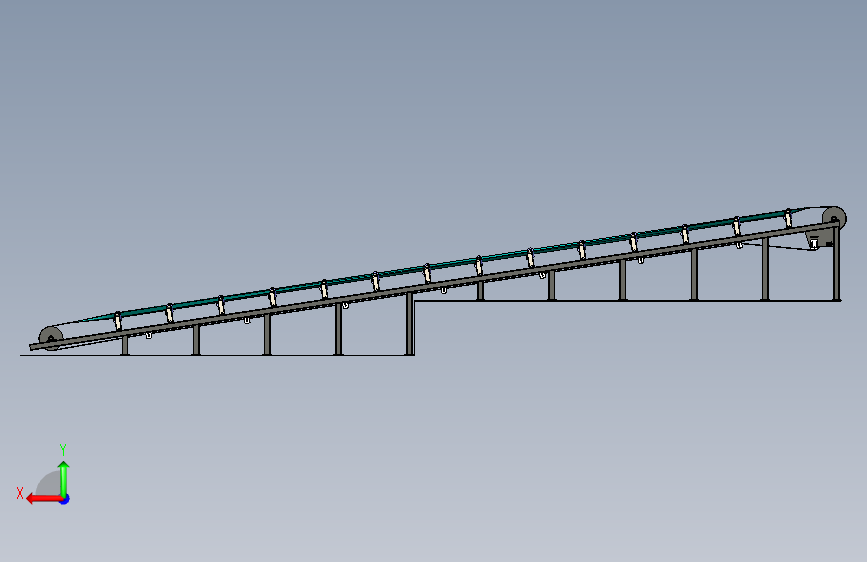The width and height of the screenshot is (867, 562).
Task: Click the red X label of the triad
Action: pyautogui.click(x=20, y=493)
